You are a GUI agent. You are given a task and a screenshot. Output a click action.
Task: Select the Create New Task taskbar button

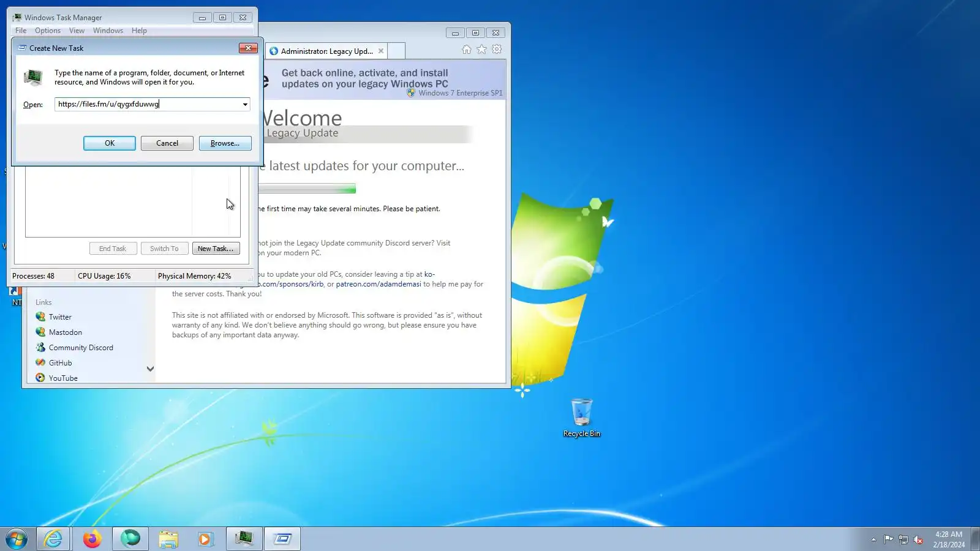pos(282,539)
